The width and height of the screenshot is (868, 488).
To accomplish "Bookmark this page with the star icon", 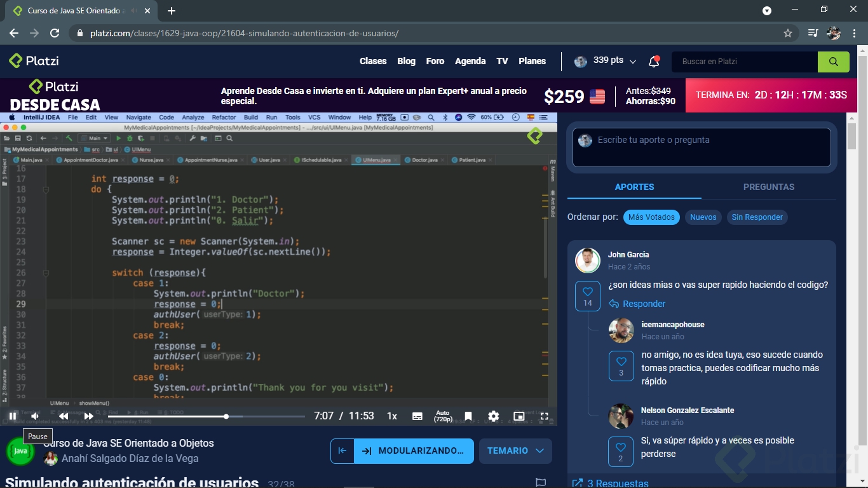I will (788, 33).
